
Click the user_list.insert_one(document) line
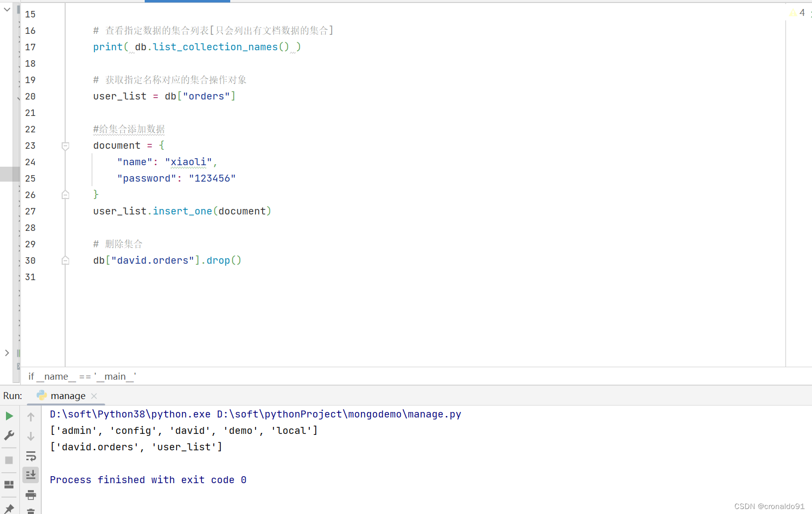click(x=182, y=211)
